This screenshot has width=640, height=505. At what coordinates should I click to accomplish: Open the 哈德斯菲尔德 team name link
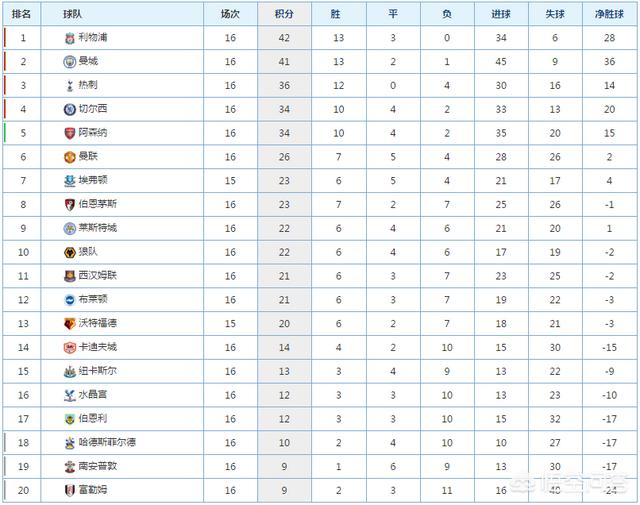(x=107, y=442)
